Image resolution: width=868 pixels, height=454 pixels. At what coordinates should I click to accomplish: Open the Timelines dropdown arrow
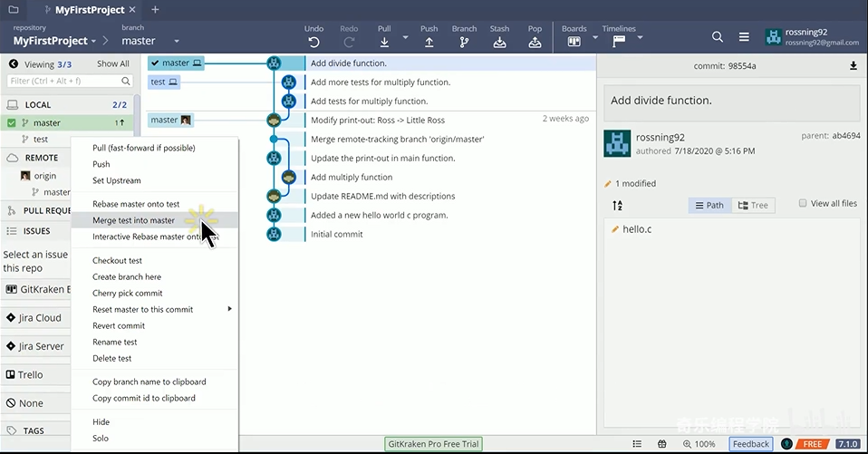[x=640, y=38]
